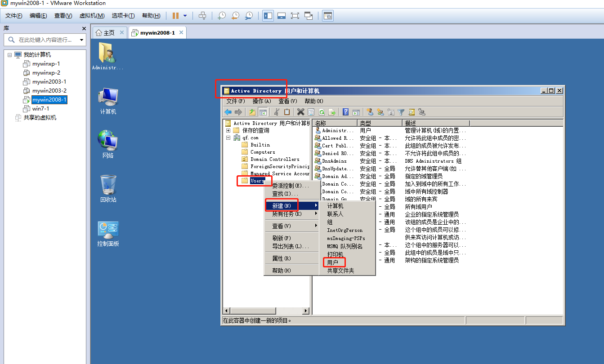Click the create new group icon in toolbar
Screen dimensions: 604x364
(x=380, y=112)
